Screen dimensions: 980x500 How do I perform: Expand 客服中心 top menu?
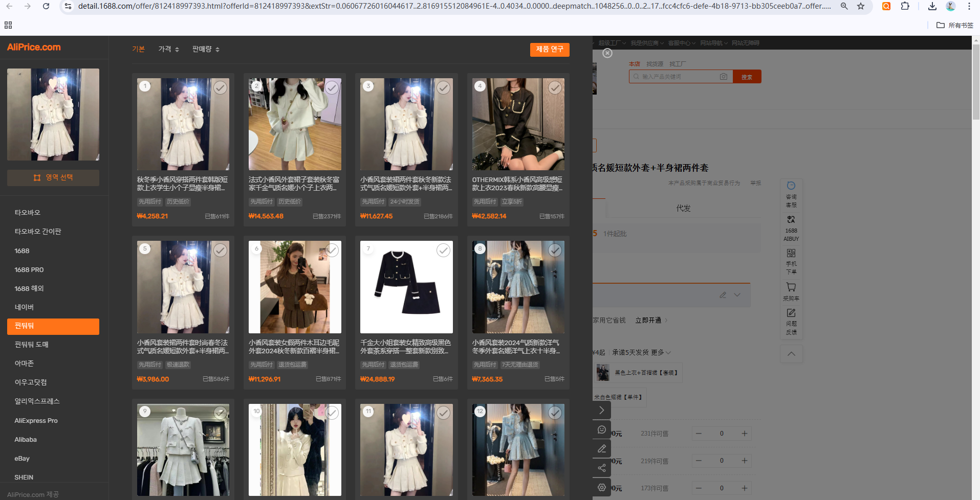[682, 43]
